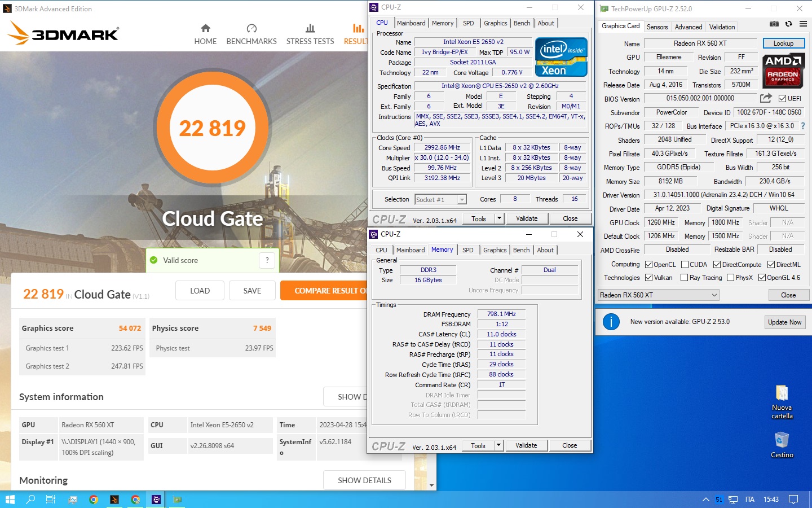Toggle the OpenCL checkbox
812x508 pixels.
click(648, 265)
